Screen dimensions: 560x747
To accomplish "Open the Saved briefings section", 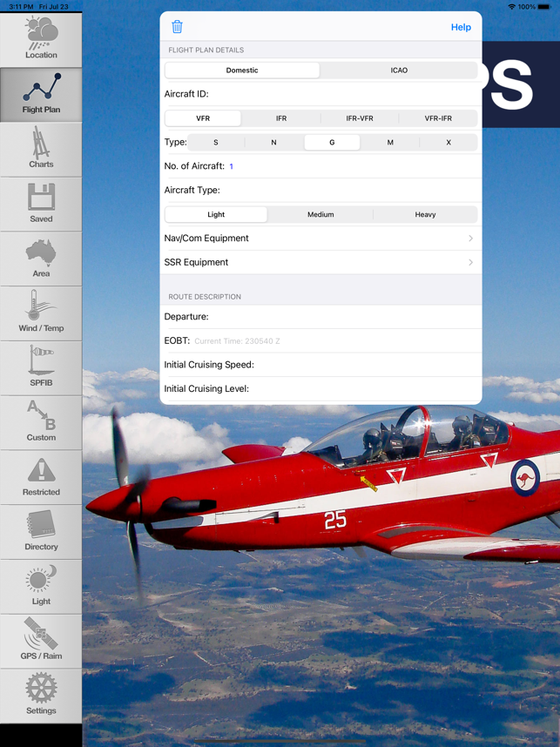I will pos(41,204).
